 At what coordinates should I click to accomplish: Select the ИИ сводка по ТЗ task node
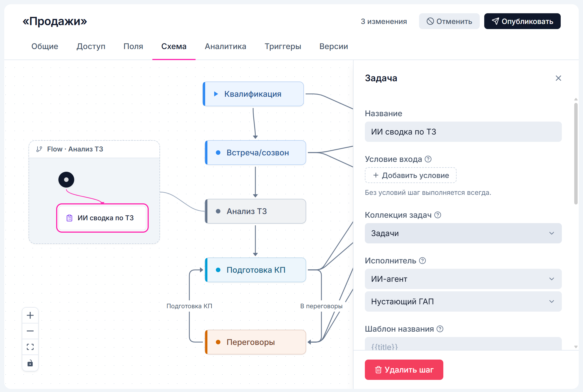(102, 218)
